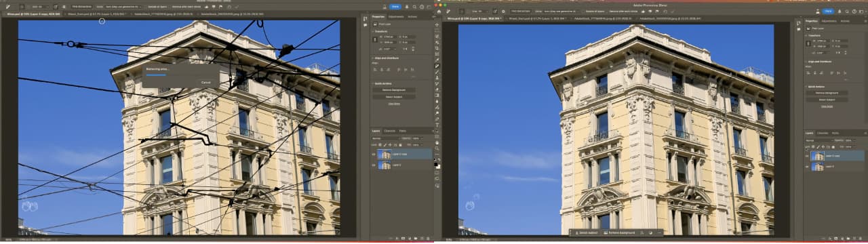Click width field in right Transform section
Viewport: 868px width, 244px height.
822,40
